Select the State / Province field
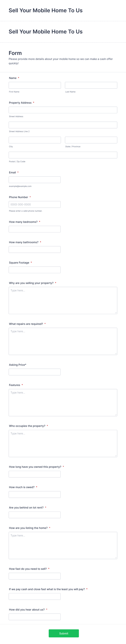 [91, 140]
